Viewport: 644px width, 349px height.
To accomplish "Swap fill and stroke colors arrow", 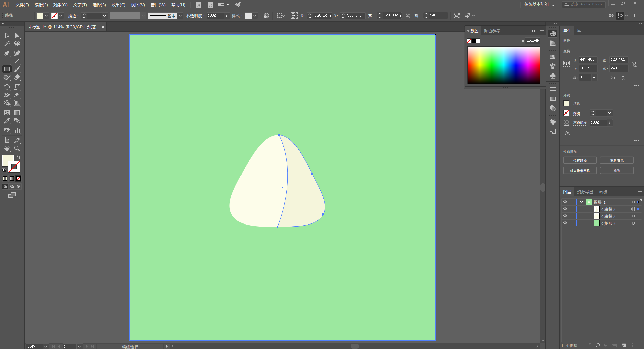I will pyautogui.click(x=19, y=157).
